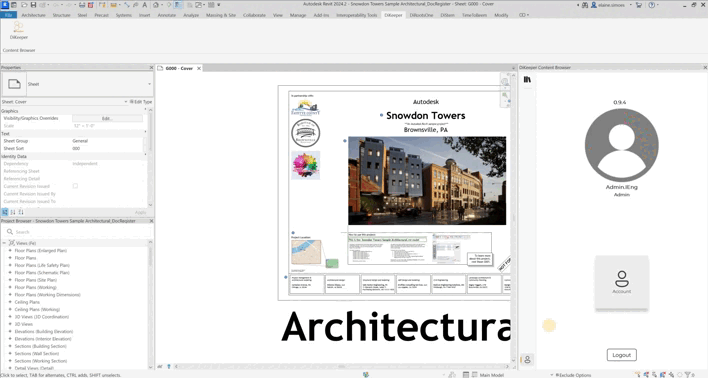This screenshot has height=378, width=708.
Task: Click the Print icon in quick access toolbar
Action: (82, 5)
